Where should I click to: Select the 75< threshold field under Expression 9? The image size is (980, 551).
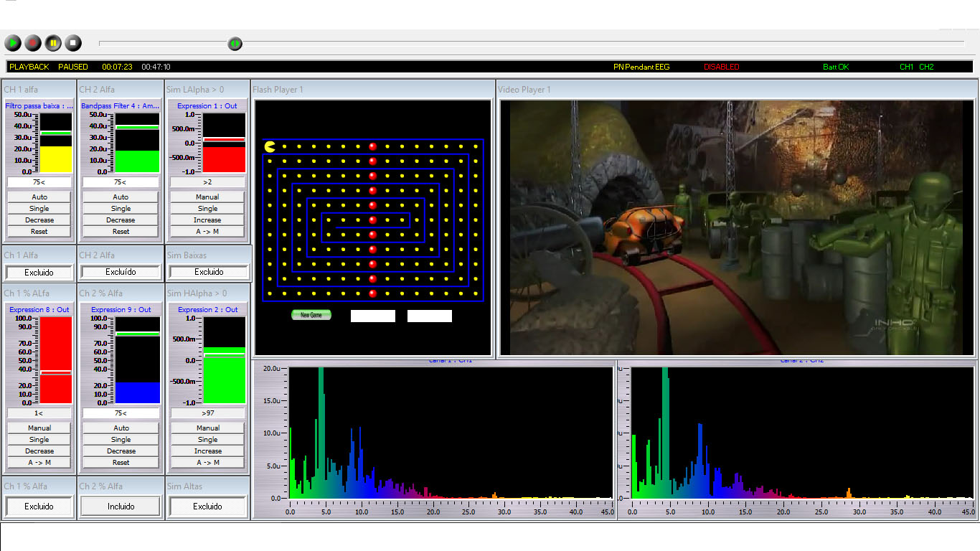pyautogui.click(x=121, y=413)
